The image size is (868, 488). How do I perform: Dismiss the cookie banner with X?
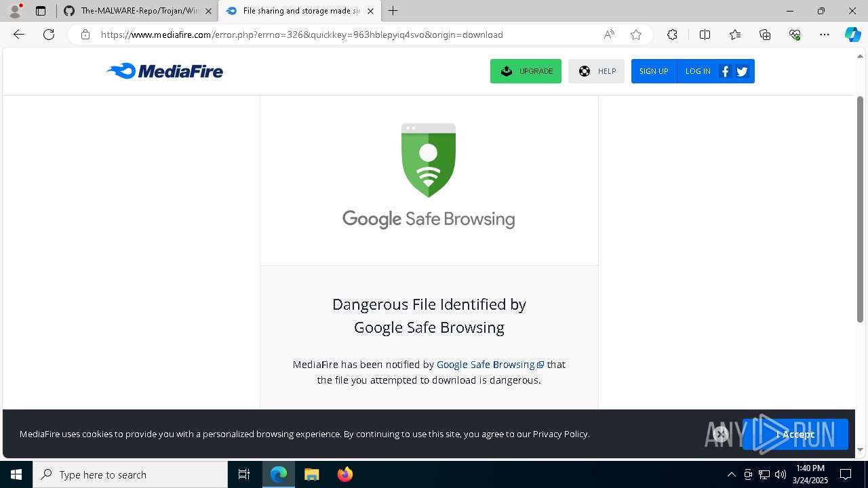coord(721,434)
